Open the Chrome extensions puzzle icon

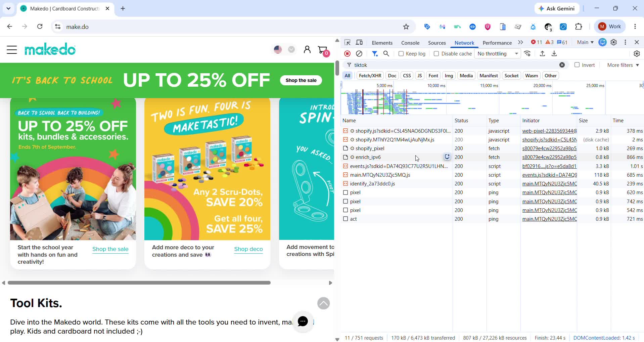pos(579,27)
